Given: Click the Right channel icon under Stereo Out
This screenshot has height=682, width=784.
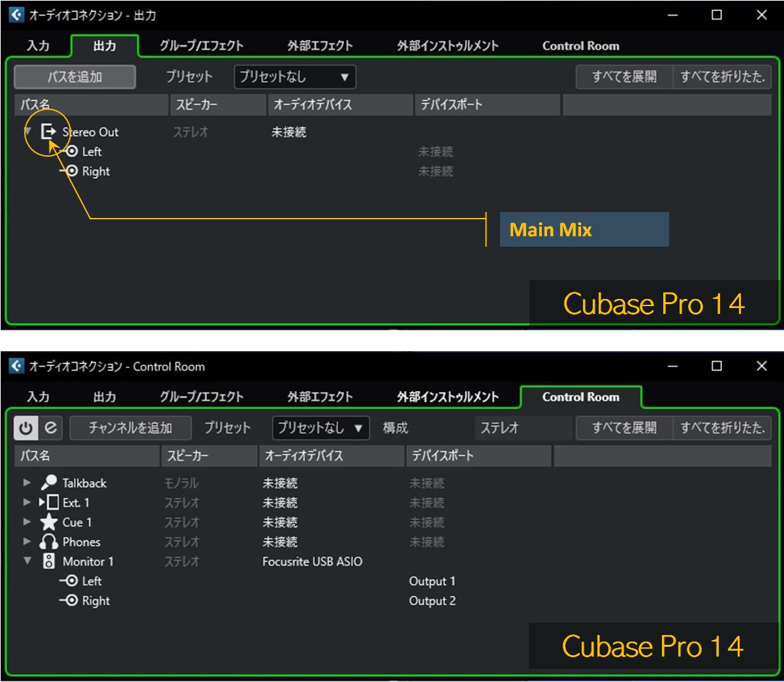Looking at the screenshot, I should (x=69, y=171).
